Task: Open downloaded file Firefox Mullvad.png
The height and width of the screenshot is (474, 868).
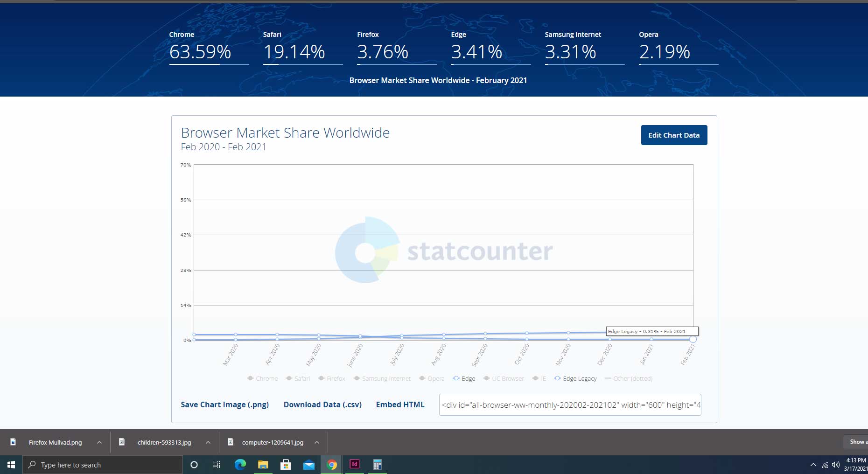Action: point(55,442)
